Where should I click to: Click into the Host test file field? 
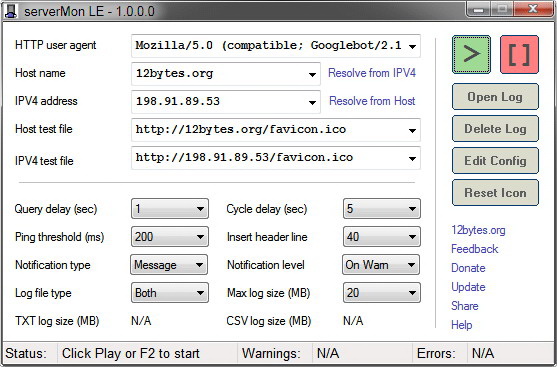tap(276, 130)
